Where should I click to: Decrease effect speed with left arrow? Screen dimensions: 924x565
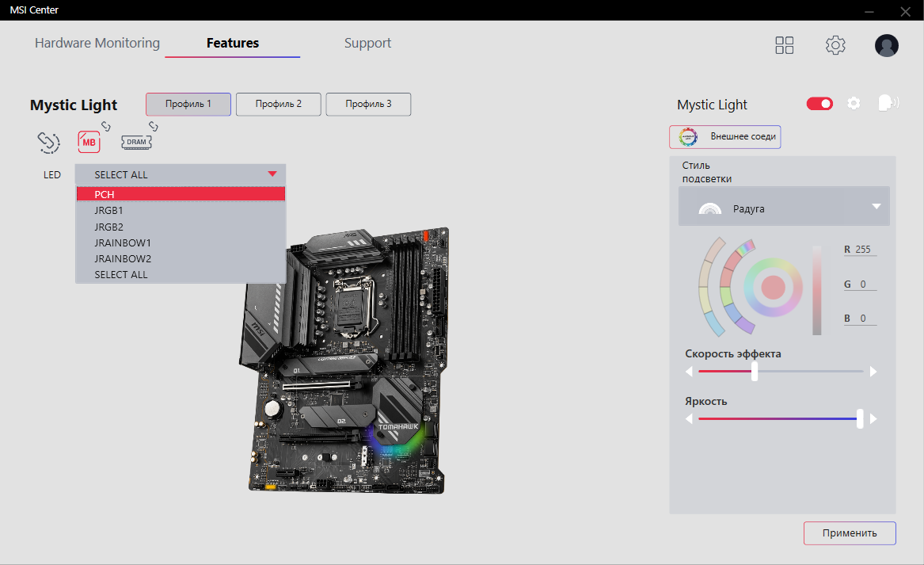[x=689, y=372]
